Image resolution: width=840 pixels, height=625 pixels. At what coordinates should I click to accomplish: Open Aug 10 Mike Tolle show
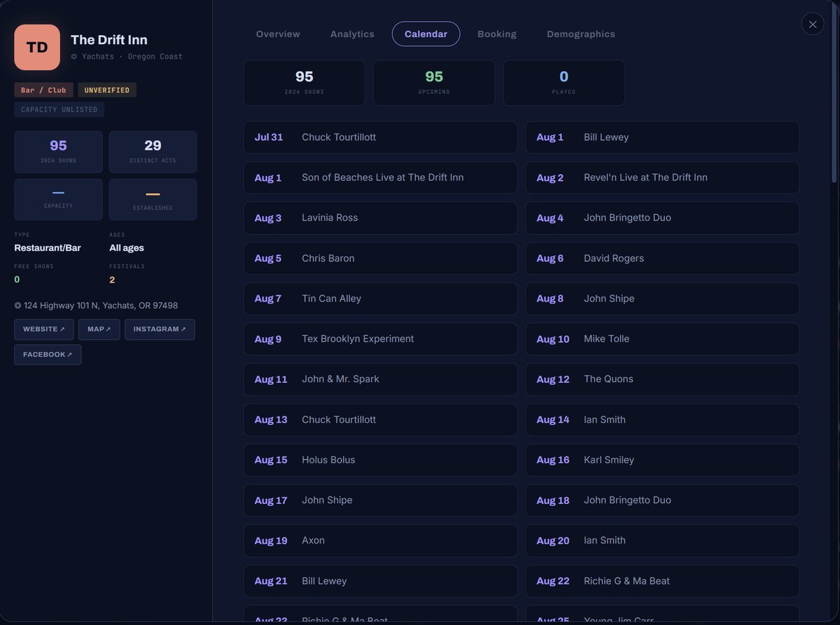pyautogui.click(x=662, y=339)
